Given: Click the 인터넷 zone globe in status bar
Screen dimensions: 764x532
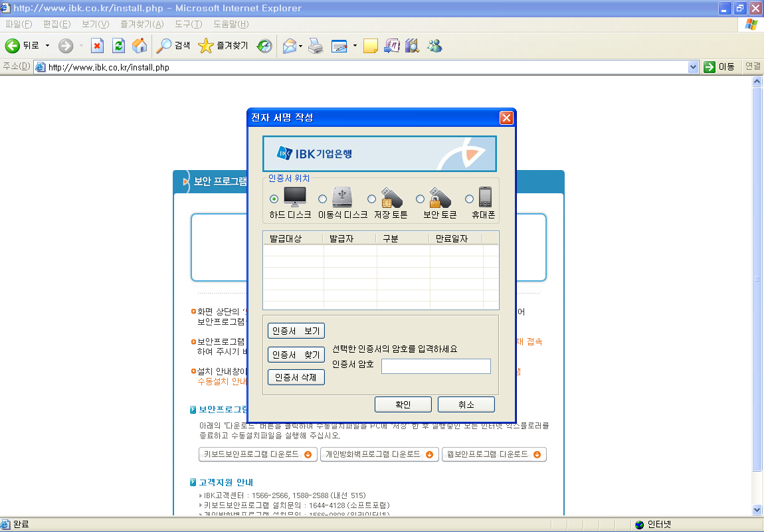Looking at the screenshot, I should click(x=640, y=525).
